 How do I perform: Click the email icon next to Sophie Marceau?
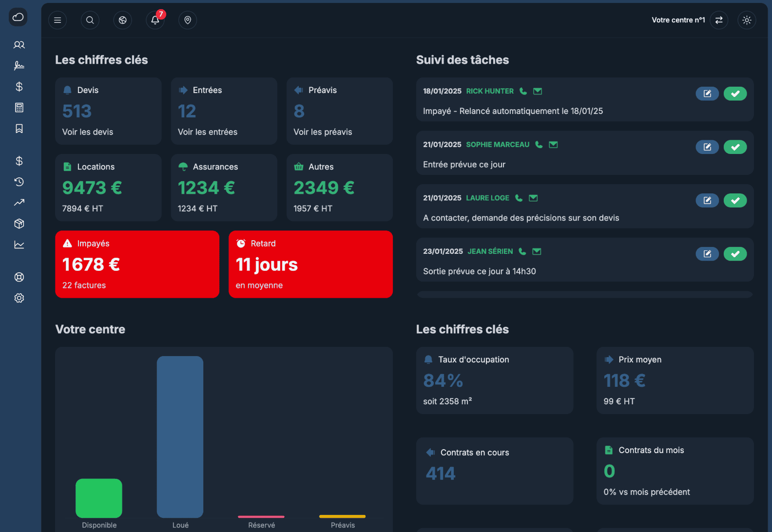553,145
